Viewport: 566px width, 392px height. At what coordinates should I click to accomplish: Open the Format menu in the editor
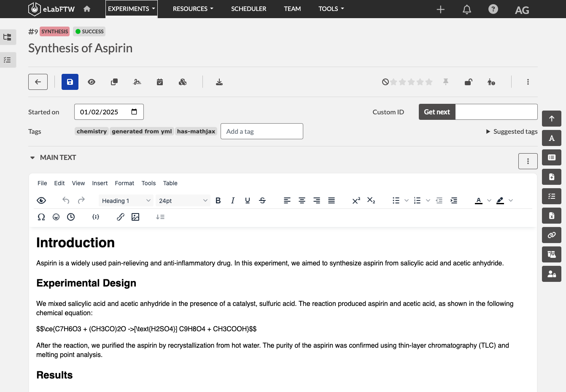click(124, 183)
